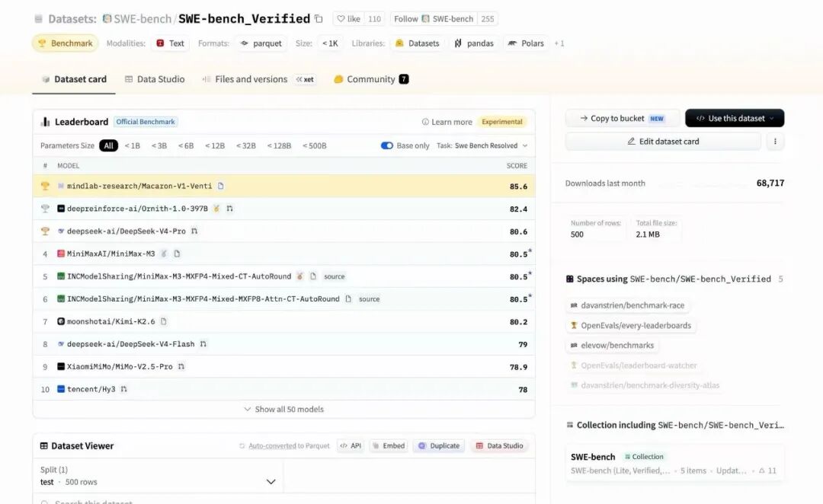Screen dimensions: 823x504
Task: Open davanstrien/benchmark-race space
Action: (x=627, y=305)
